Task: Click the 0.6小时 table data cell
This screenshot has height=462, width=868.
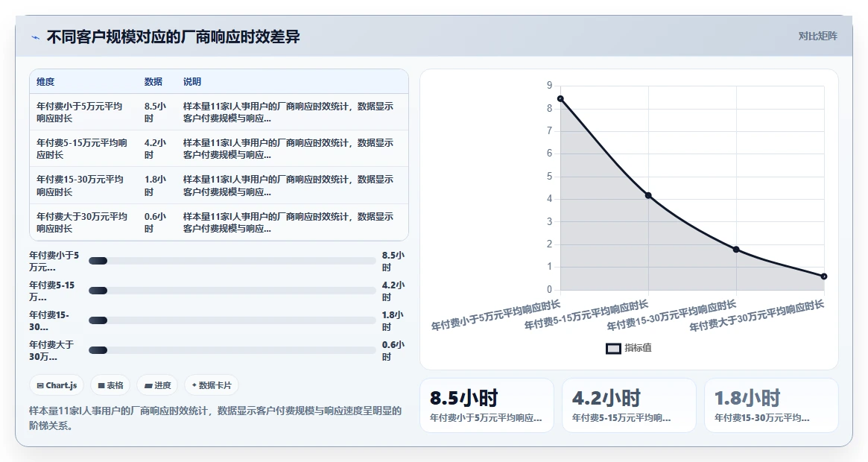Action: click(156, 222)
